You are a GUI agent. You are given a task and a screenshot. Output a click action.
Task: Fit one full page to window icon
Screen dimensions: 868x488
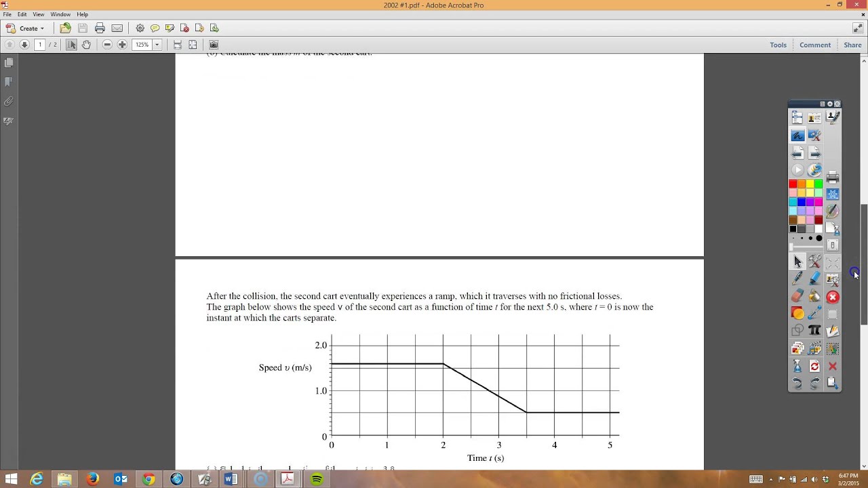(193, 45)
